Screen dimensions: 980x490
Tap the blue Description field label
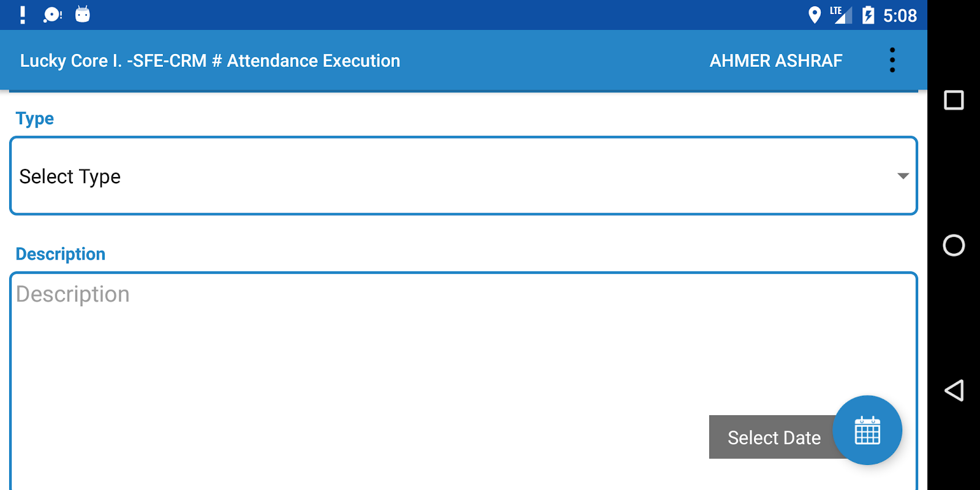point(61,254)
